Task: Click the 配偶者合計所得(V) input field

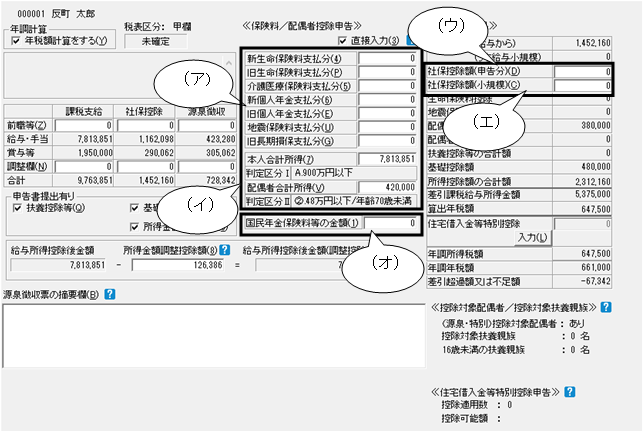Action: (388, 187)
